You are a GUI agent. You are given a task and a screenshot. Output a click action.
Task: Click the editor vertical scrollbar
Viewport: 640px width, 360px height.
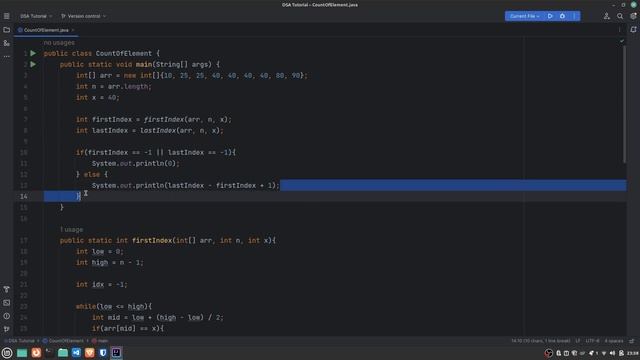(624, 104)
